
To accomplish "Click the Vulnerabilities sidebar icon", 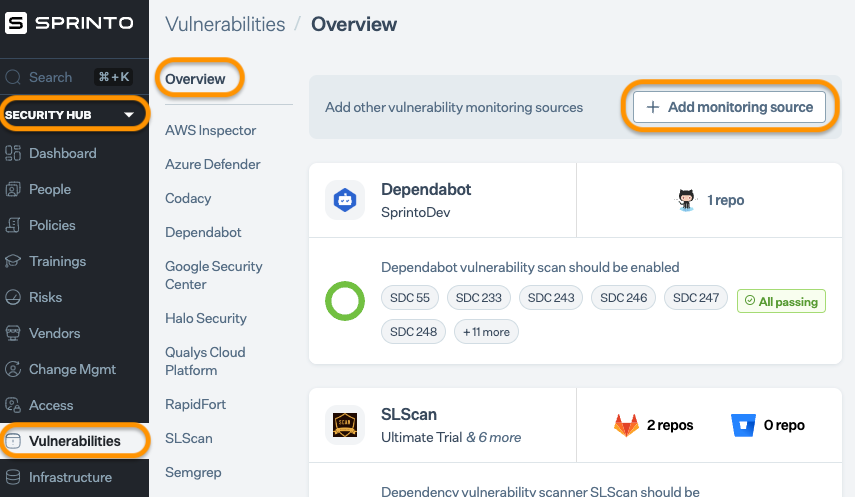I will pyautogui.click(x=13, y=441).
